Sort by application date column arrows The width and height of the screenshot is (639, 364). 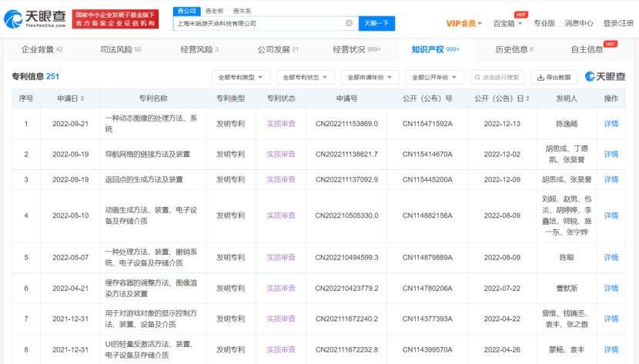(82, 99)
